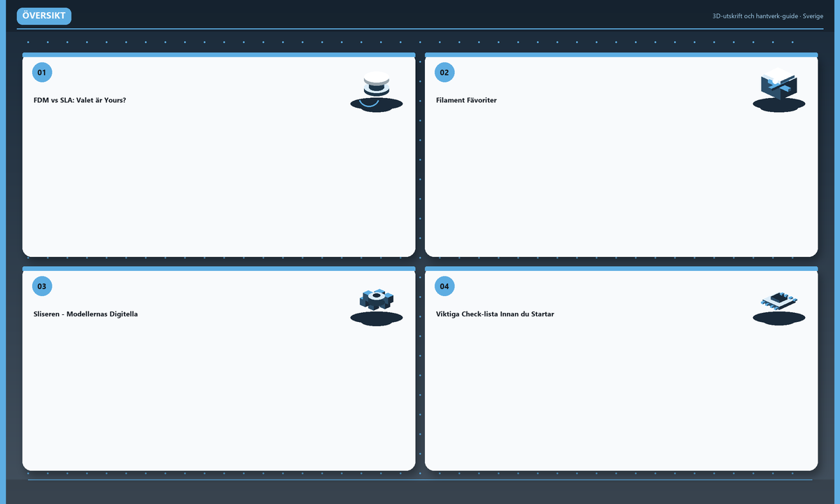Click the 3D cylinder illustration on the FDM vs SLA card

(x=377, y=91)
